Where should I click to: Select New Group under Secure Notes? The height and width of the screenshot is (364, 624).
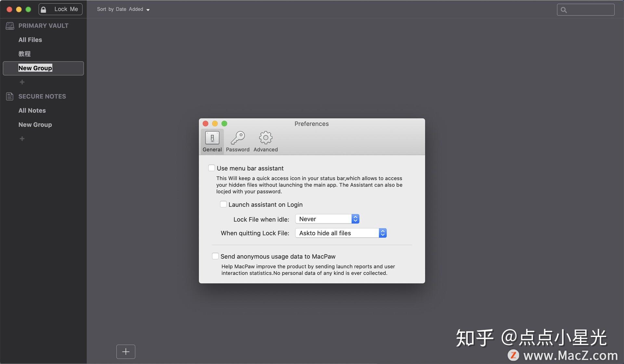point(35,125)
